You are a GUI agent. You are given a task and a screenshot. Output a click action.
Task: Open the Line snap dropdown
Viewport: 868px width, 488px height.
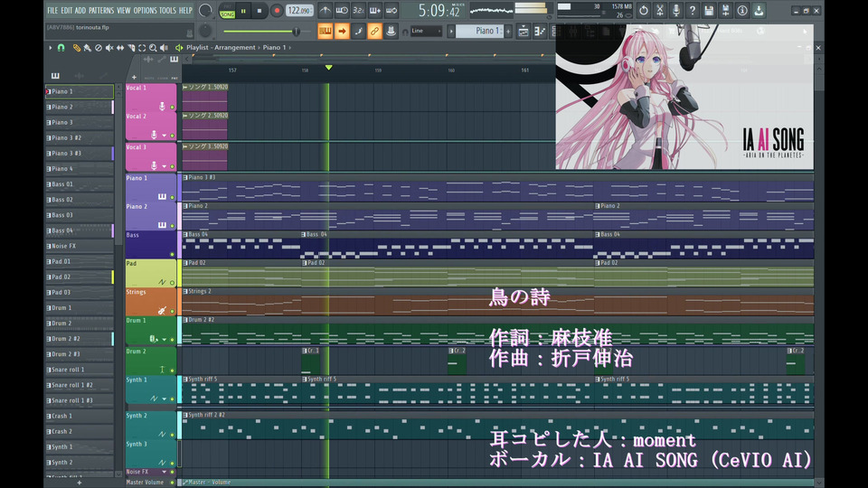point(426,31)
